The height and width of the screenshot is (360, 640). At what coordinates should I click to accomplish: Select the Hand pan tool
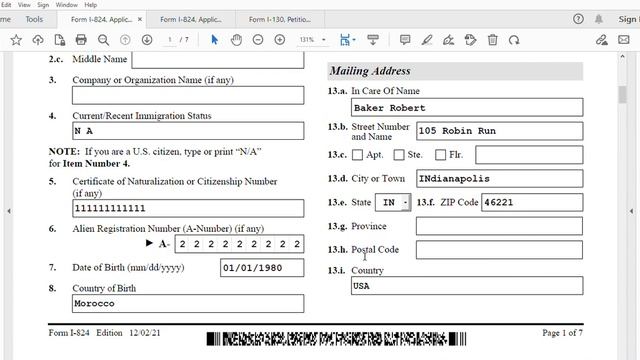[236, 40]
